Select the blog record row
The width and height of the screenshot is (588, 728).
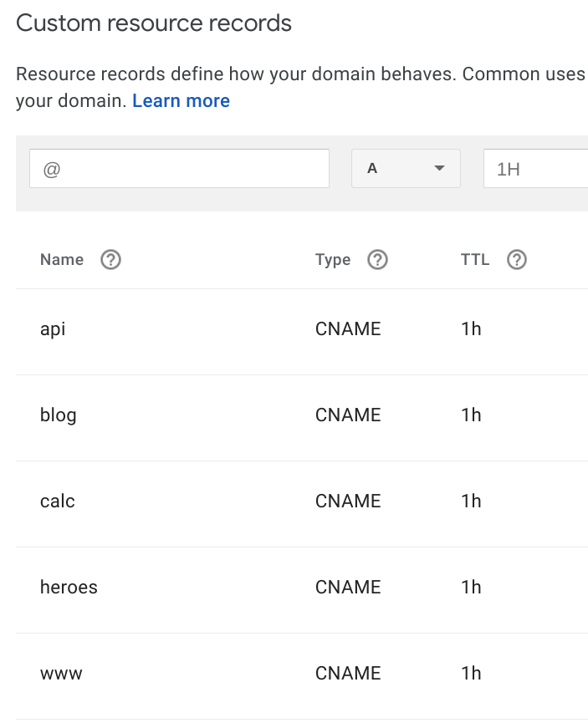(x=58, y=415)
